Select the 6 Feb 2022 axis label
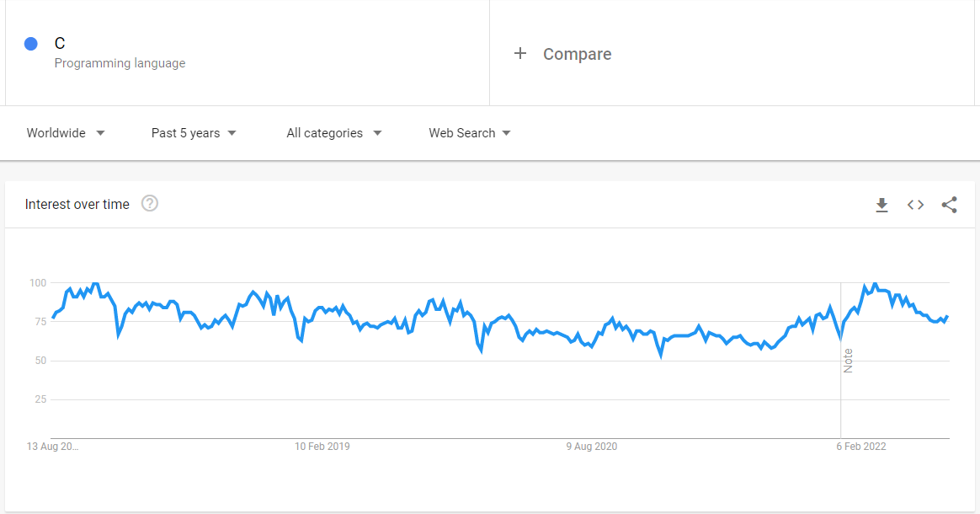 (x=861, y=447)
